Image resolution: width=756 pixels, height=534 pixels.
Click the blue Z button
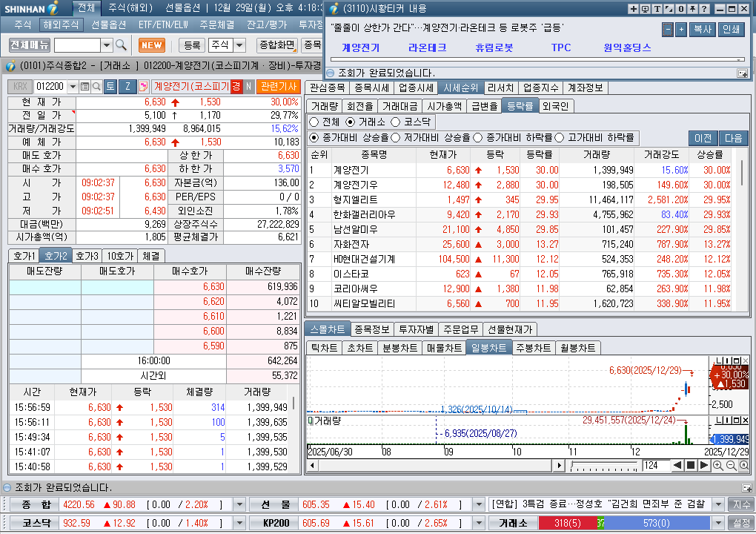point(127,86)
